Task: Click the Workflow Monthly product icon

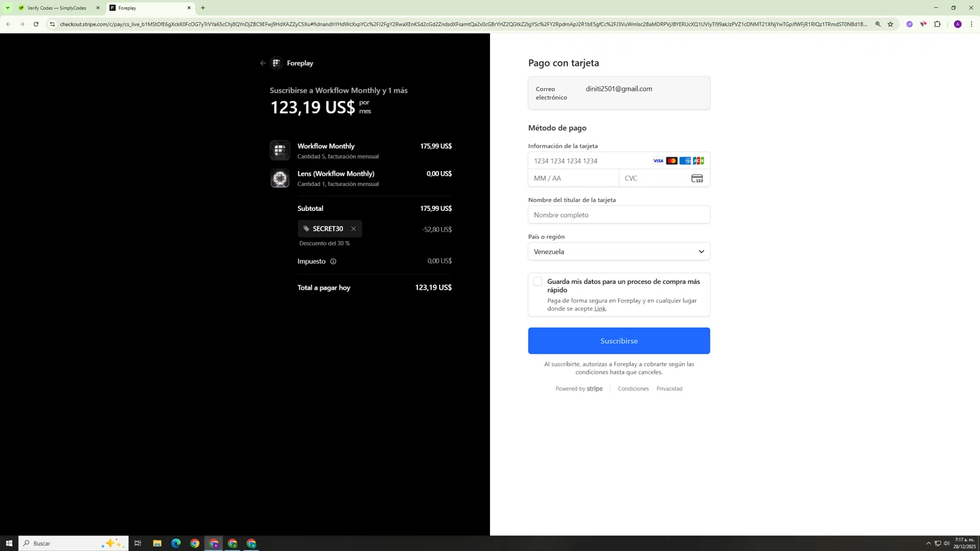Action: point(280,150)
